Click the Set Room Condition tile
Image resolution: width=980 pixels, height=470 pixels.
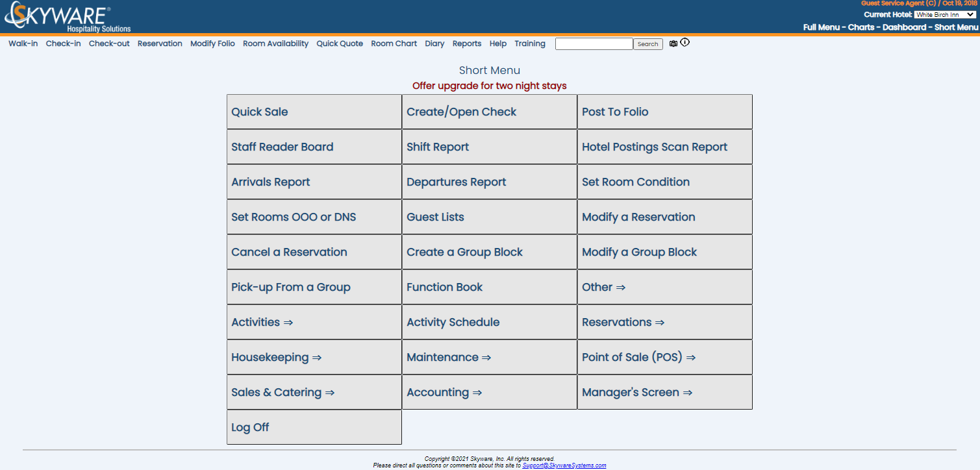(x=665, y=182)
